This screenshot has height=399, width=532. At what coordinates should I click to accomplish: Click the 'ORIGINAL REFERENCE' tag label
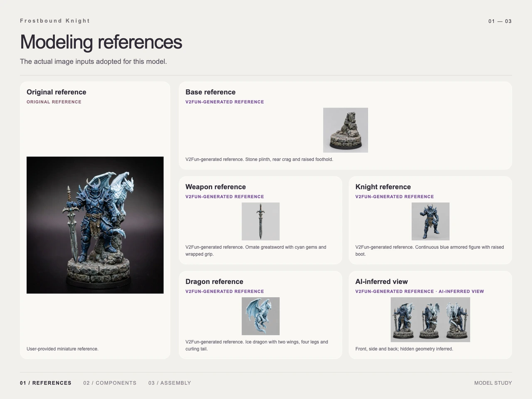[x=54, y=102]
